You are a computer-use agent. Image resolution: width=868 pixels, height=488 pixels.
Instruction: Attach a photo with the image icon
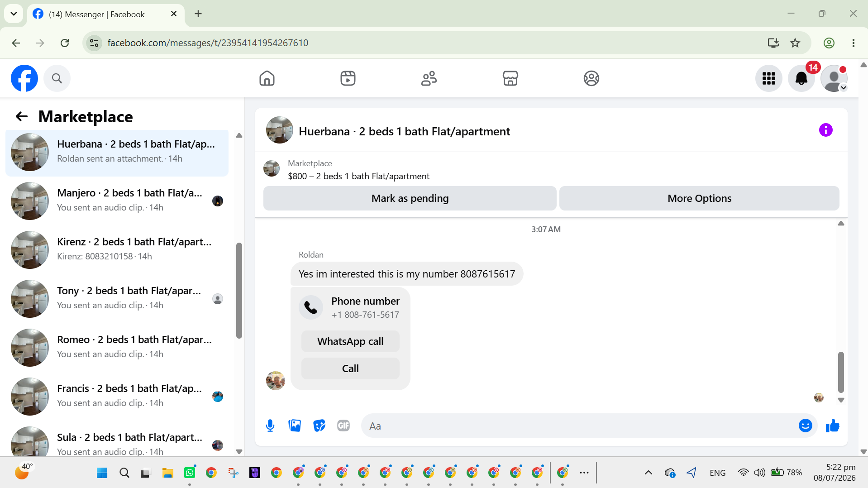(295, 426)
